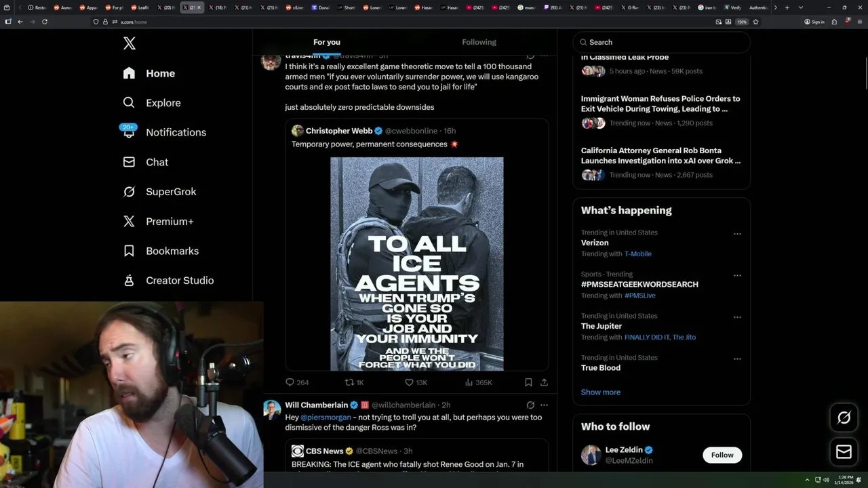Image resolution: width=868 pixels, height=488 pixels.
Task: Open more options for Verizon trend
Action: tap(737, 234)
